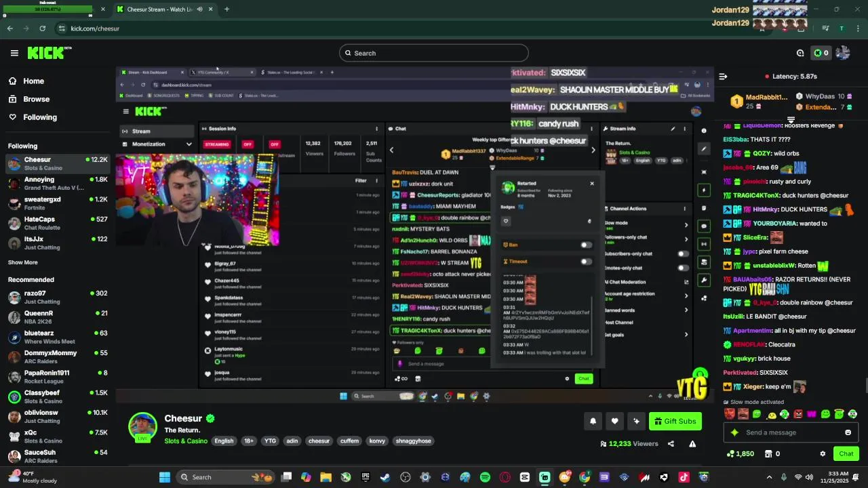Open chat settings gear icon
Image resolution: width=868 pixels, height=488 pixels.
click(x=823, y=453)
